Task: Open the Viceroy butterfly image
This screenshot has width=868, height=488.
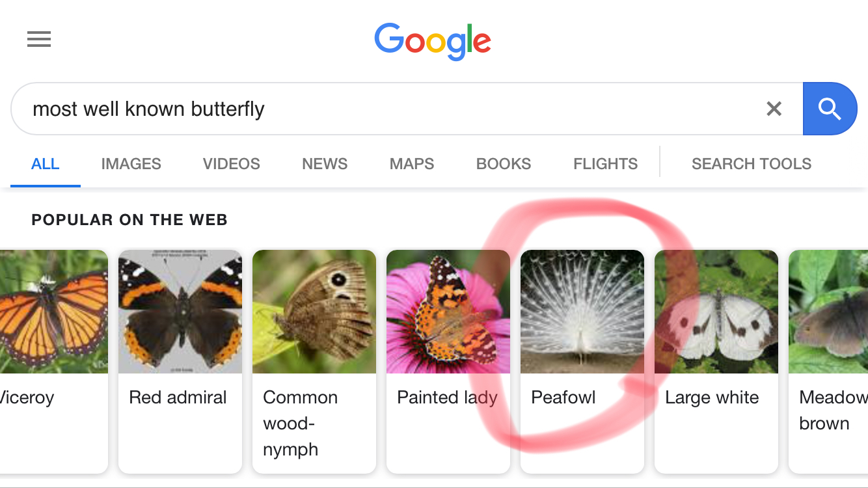Action: [53, 312]
